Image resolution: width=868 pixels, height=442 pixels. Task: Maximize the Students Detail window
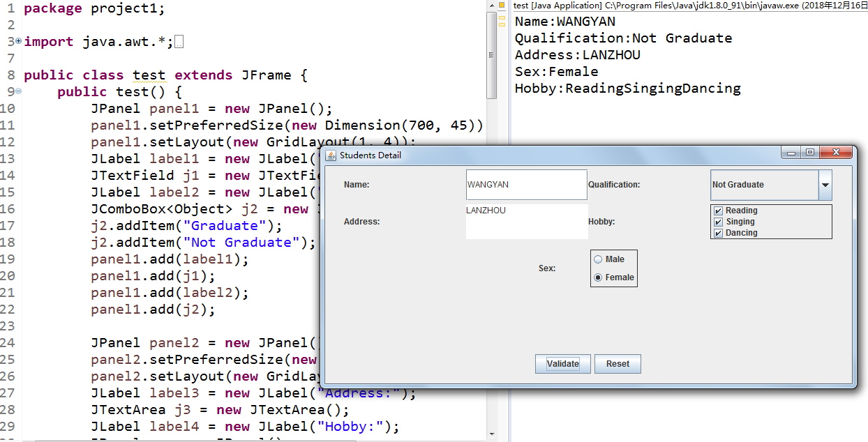click(x=809, y=153)
